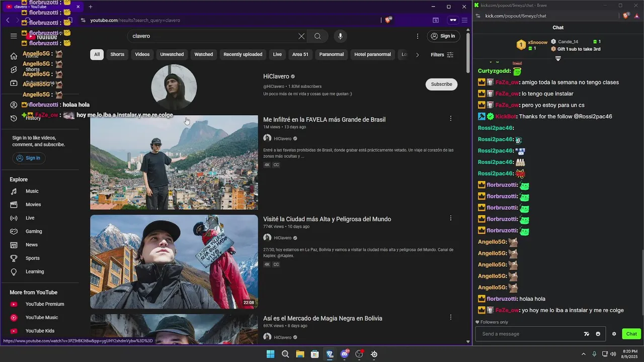
Task: Open Brave Rewards triangle in Kick window
Action: [636, 16]
